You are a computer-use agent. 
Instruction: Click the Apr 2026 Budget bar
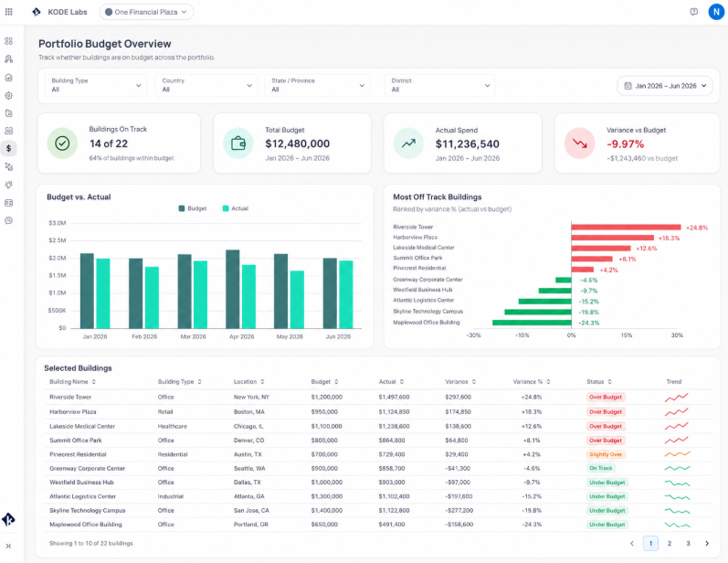pyautogui.click(x=233, y=289)
